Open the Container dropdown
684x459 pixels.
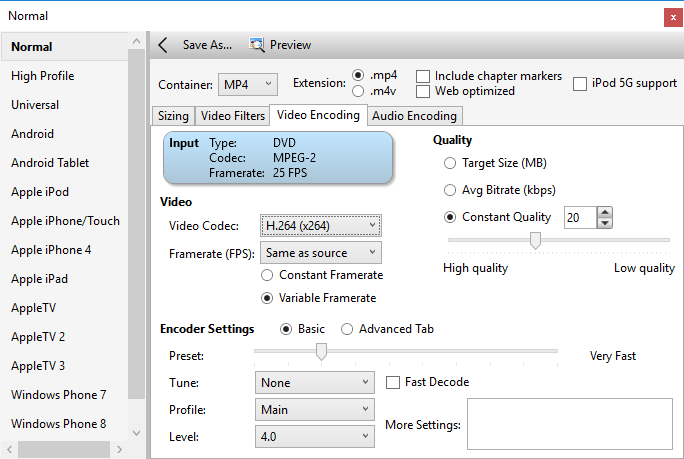[248, 84]
